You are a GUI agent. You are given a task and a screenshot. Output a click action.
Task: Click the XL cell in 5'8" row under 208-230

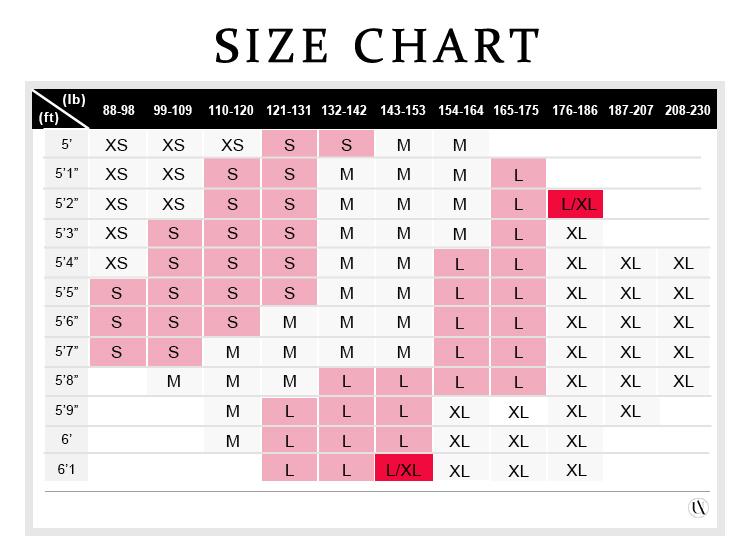[684, 382]
